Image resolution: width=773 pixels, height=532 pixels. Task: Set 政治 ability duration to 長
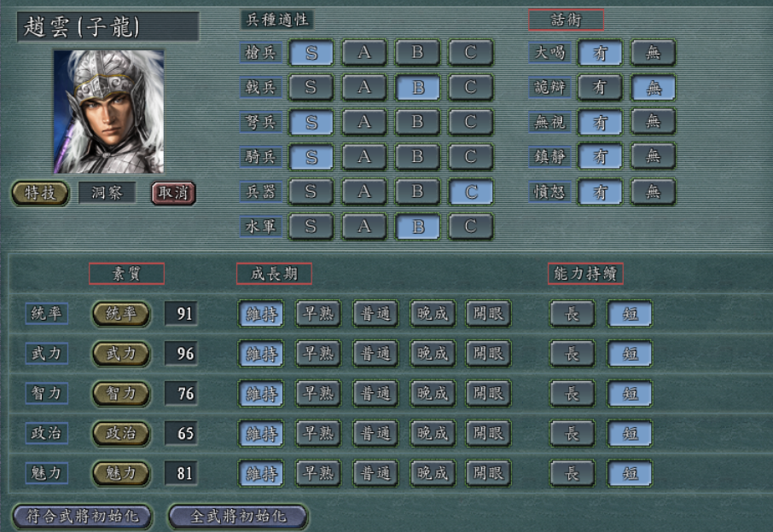pos(572,433)
